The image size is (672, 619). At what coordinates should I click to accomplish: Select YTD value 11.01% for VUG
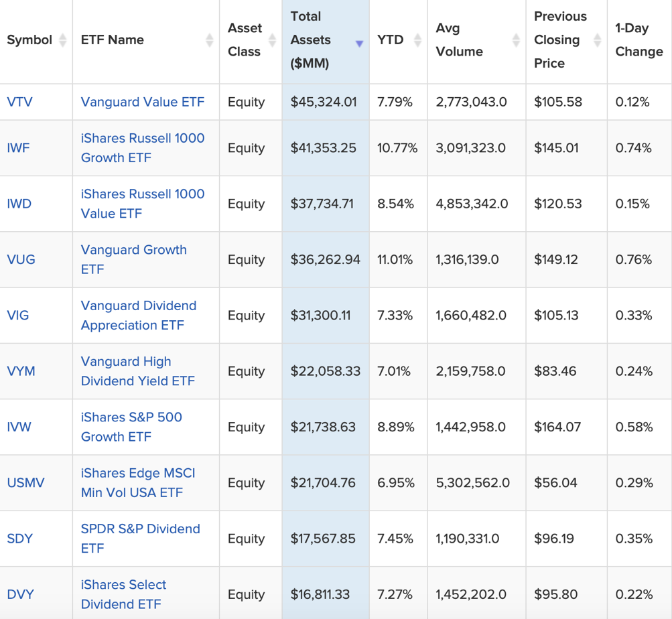coord(395,259)
